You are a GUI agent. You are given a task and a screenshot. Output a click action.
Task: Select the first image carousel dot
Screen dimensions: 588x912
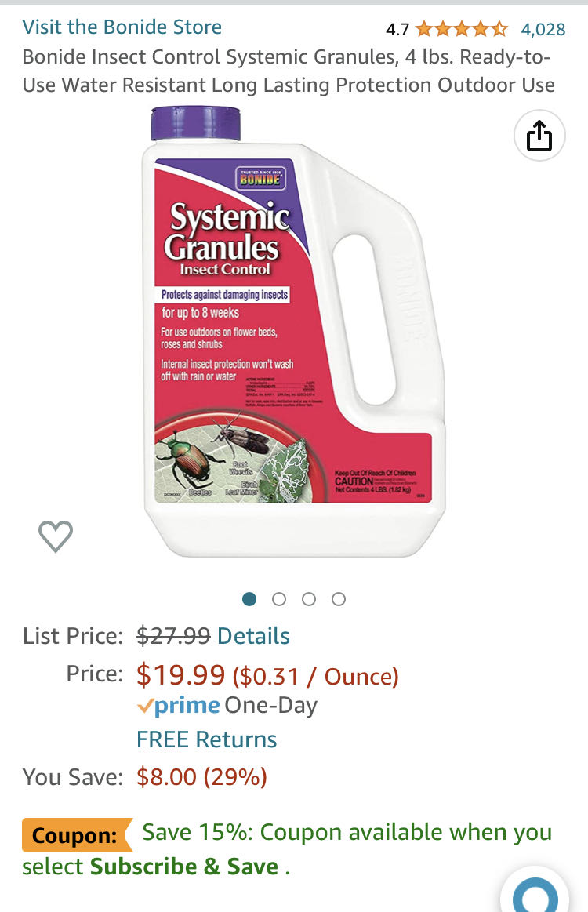(249, 599)
